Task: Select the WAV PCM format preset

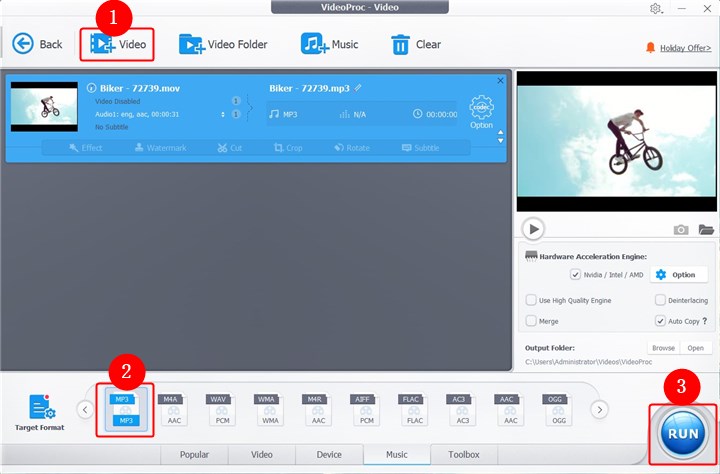Action: click(x=221, y=409)
